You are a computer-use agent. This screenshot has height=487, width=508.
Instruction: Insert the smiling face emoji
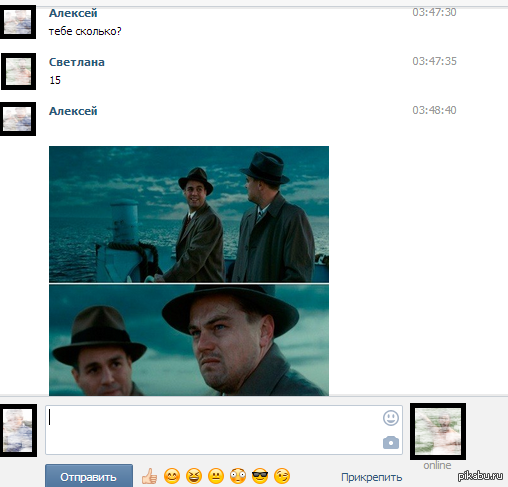(172, 476)
